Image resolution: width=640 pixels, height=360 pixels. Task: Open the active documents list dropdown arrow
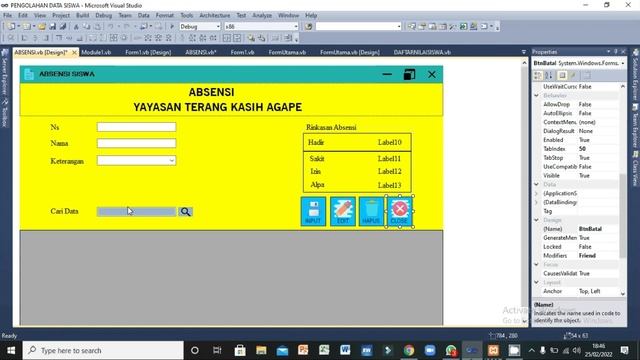524,52
